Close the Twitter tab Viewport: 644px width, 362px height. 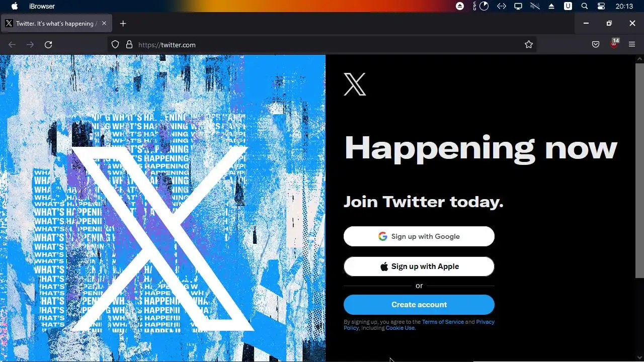104,23
